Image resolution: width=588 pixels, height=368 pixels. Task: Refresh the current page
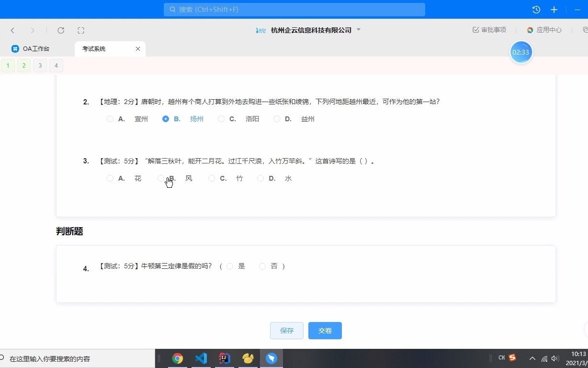click(x=61, y=30)
